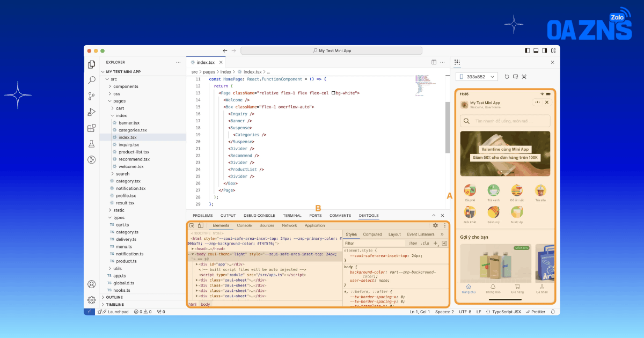644x338 pixels.
Task: Add new style rule plus icon
Action: click(436, 244)
